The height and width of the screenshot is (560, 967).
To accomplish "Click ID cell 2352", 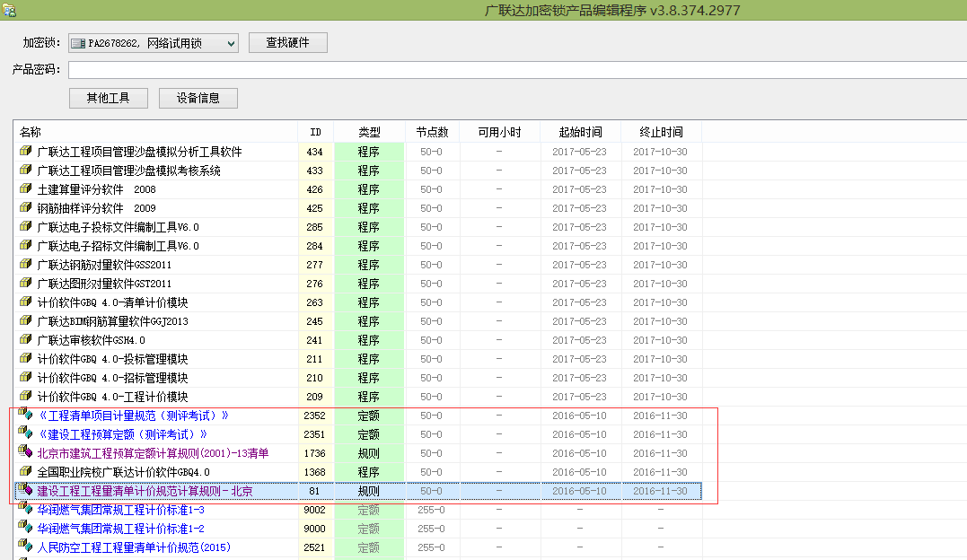I will pos(315,416).
